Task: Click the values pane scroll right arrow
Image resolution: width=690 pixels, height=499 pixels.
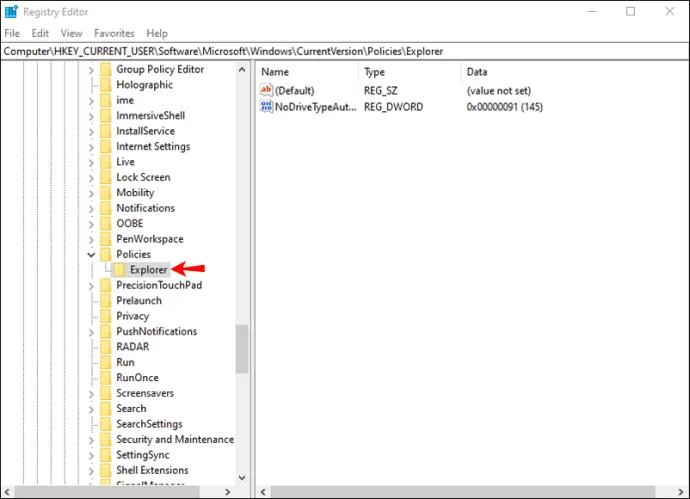Action: click(681, 492)
